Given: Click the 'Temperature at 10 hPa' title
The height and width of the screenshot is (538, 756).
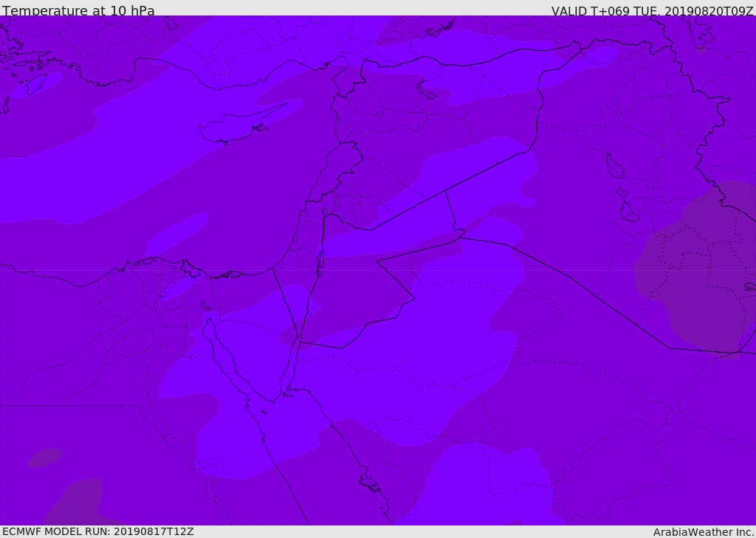Looking at the screenshot, I should 78,10.
